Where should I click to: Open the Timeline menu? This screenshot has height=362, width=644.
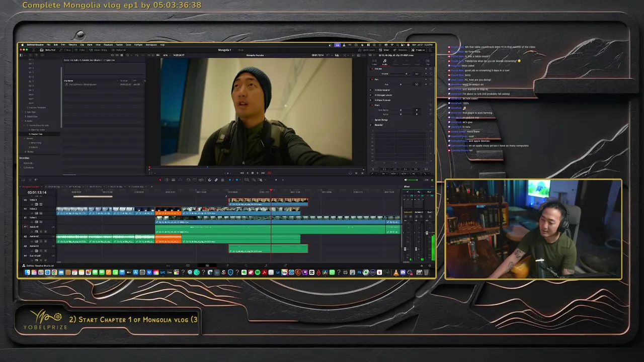click(72, 45)
